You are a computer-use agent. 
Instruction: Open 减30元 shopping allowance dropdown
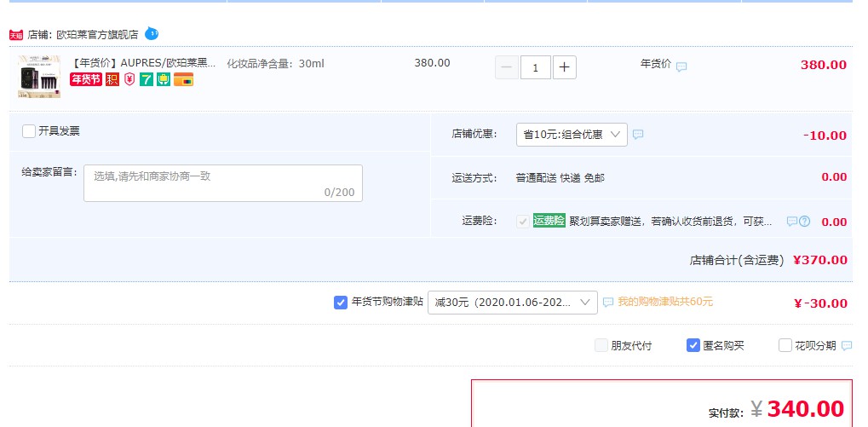[x=513, y=303]
